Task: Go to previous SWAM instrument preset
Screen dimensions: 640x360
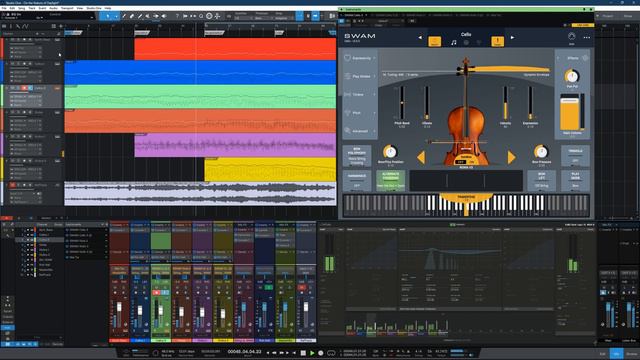Action: pyautogui.click(x=420, y=38)
